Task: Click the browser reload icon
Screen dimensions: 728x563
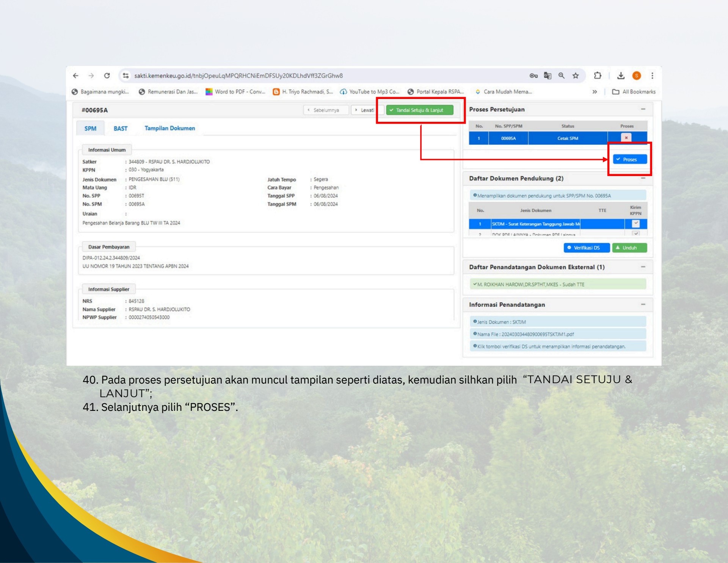Action: (107, 75)
